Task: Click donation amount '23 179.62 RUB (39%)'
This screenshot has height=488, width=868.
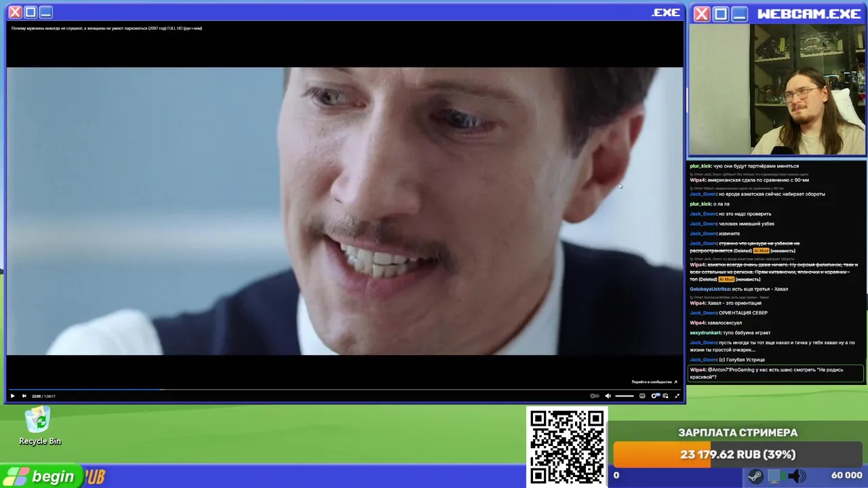Action: (x=738, y=454)
